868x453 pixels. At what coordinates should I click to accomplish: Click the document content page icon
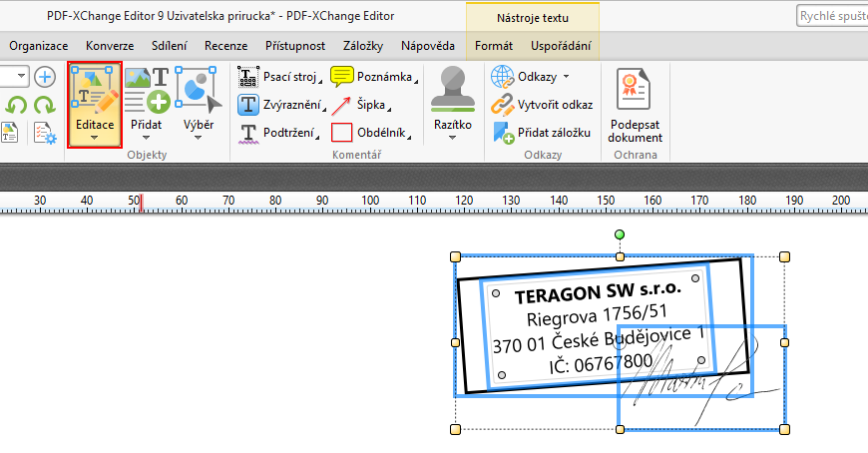(x=9, y=133)
